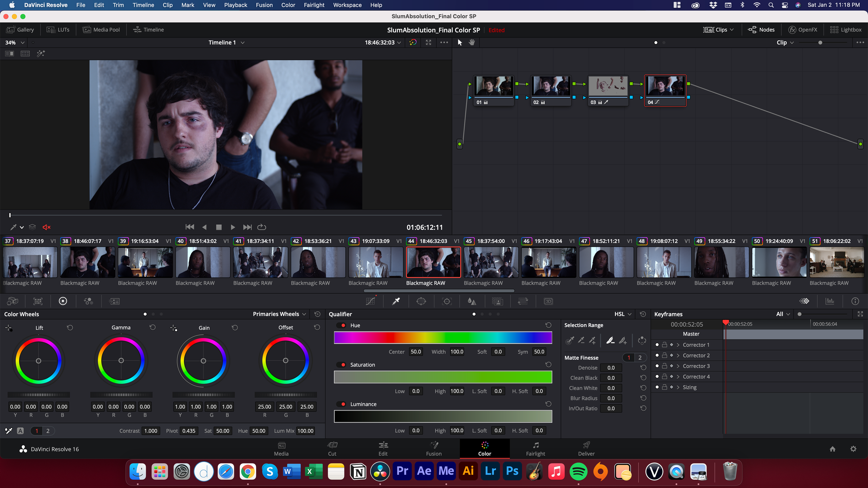This screenshot has width=868, height=488.
Task: Open the HSL qualifier mode dropdown
Action: pos(623,314)
